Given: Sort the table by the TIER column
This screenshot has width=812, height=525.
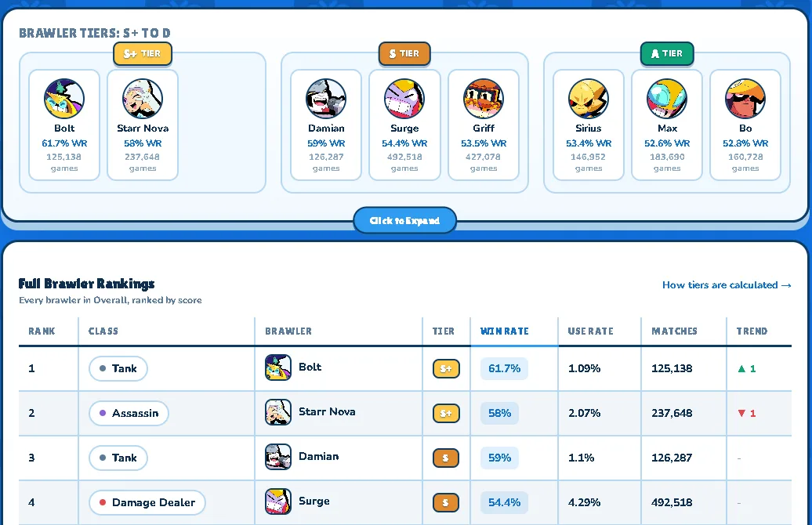Looking at the screenshot, I should coord(444,331).
